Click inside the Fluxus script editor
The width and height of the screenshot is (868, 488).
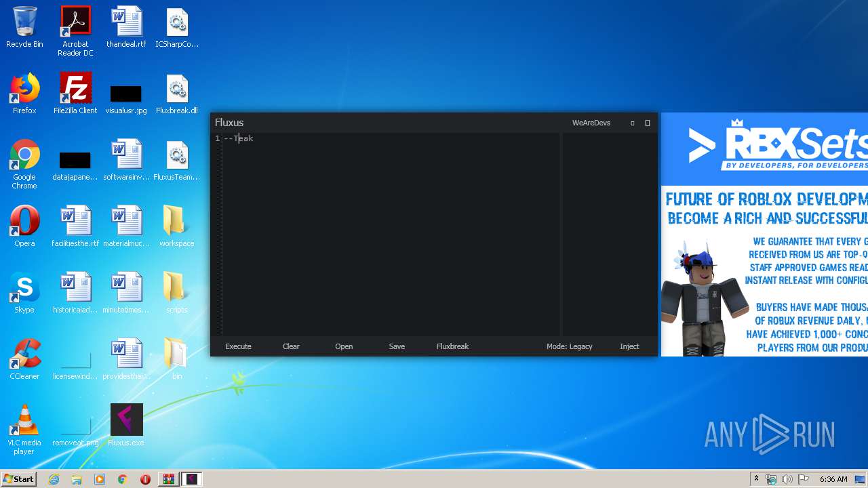pos(391,234)
